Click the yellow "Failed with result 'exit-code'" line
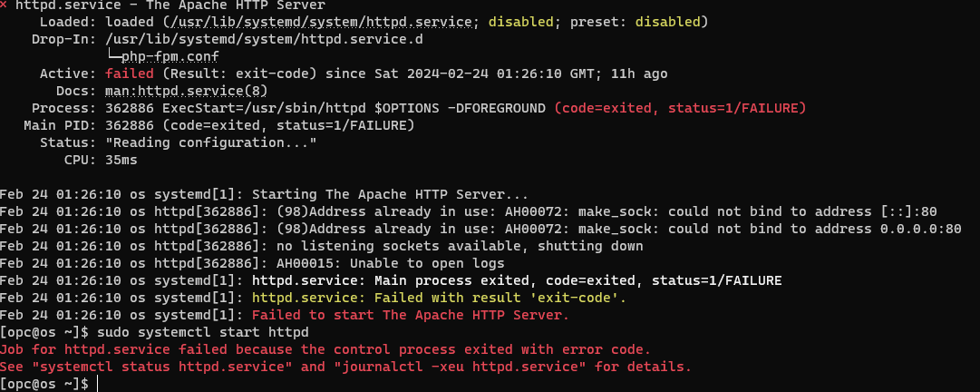 pyautogui.click(x=439, y=298)
